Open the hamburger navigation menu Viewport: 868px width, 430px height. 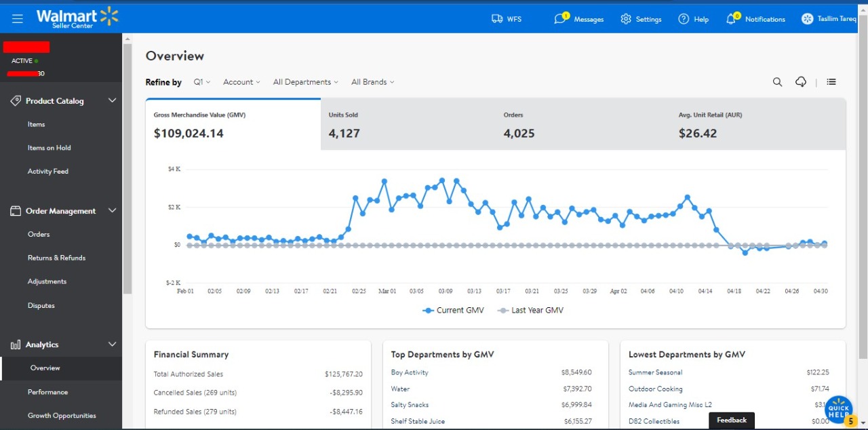tap(18, 19)
